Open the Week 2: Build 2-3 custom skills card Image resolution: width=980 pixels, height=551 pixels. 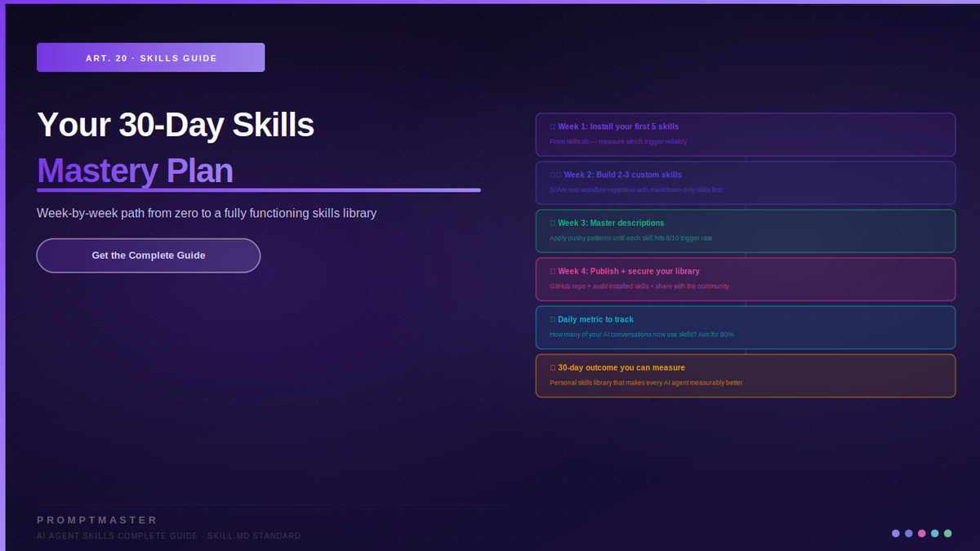coord(746,183)
